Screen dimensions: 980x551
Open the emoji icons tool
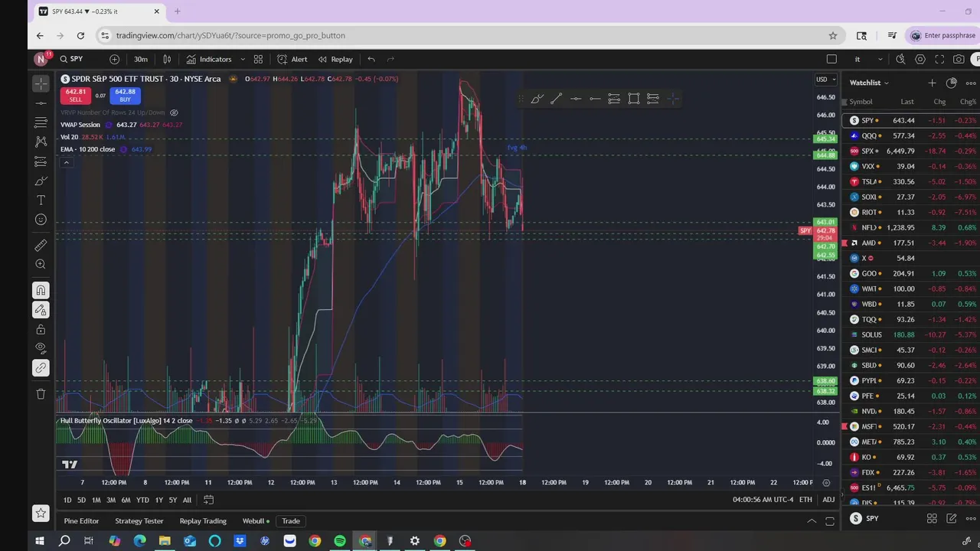[41, 220]
